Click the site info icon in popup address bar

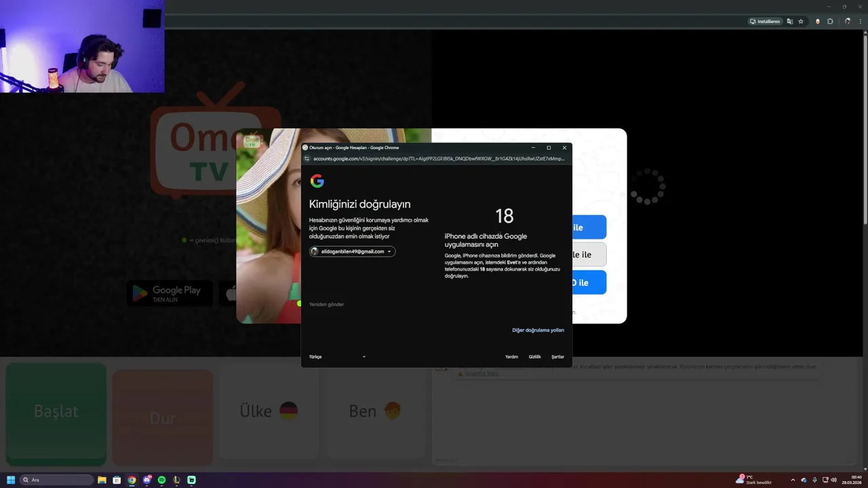[307, 159]
